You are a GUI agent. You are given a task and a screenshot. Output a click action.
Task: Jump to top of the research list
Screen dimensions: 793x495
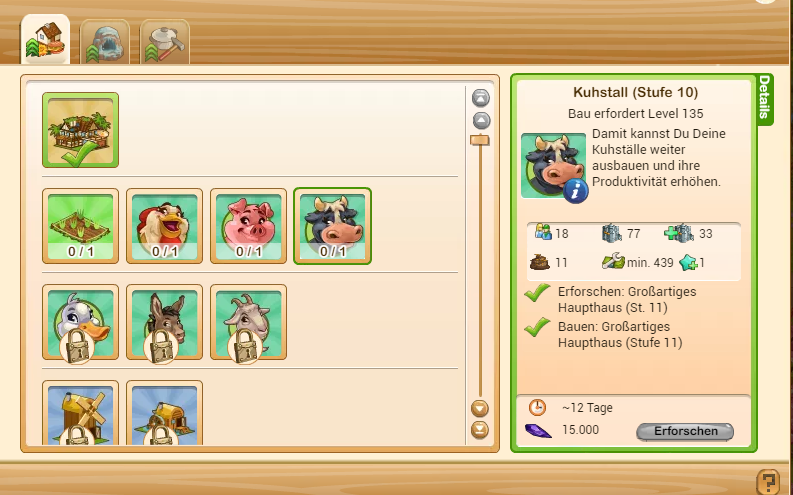tap(480, 98)
